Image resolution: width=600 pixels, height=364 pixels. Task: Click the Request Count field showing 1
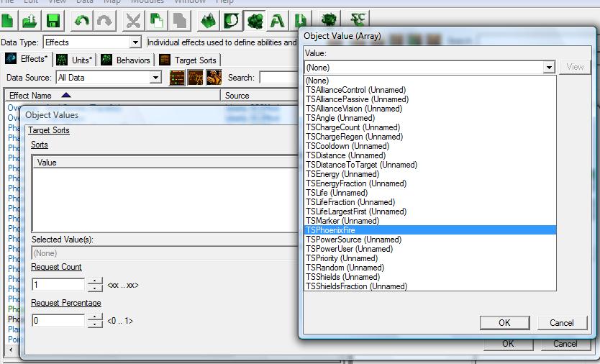tap(58, 285)
